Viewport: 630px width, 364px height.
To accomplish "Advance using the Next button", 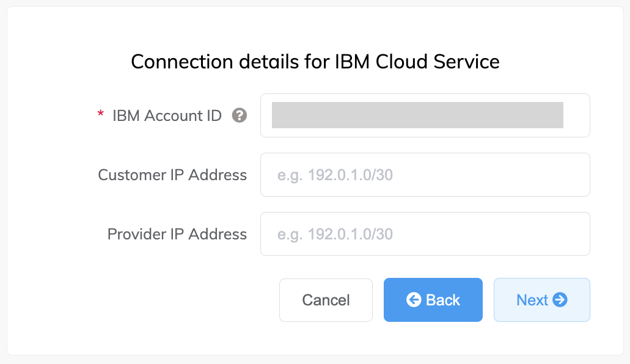I will coord(541,299).
